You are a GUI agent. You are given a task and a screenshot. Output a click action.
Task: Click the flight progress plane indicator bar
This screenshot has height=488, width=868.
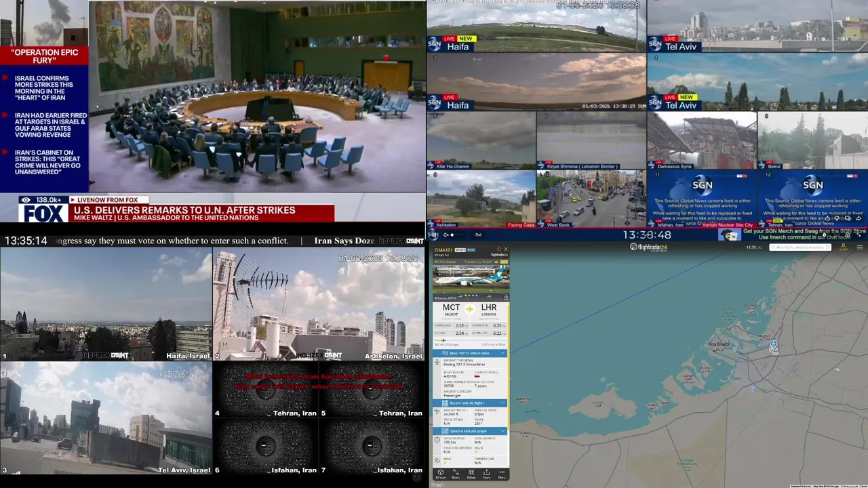[469, 340]
